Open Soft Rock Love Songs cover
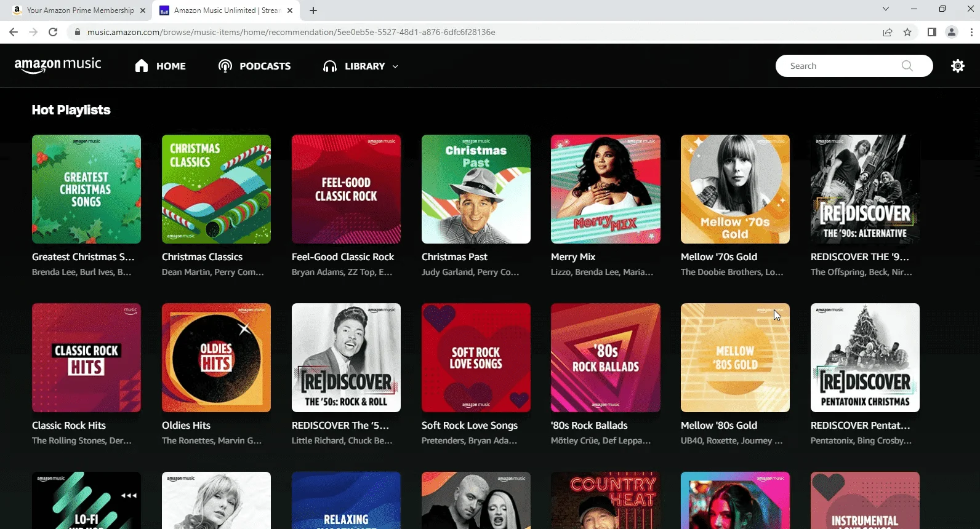Viewport: 980px width, 529px height. (476, 358)
